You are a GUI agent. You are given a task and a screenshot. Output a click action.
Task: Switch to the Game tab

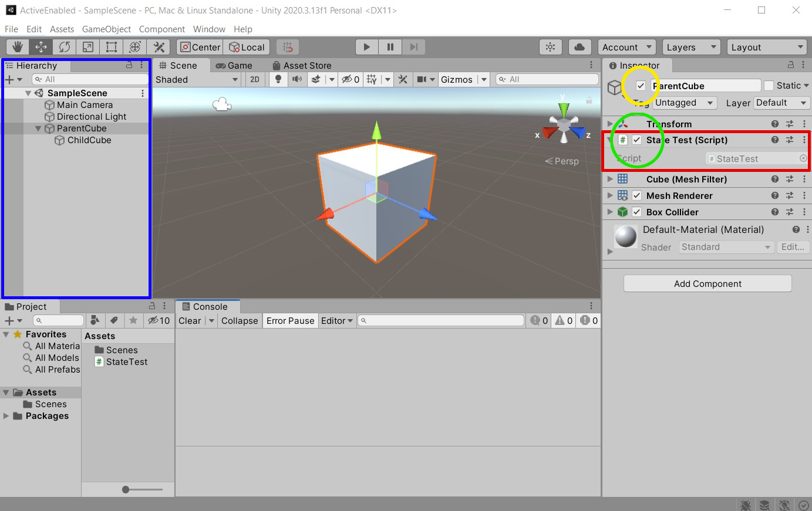tap(234, 65)
